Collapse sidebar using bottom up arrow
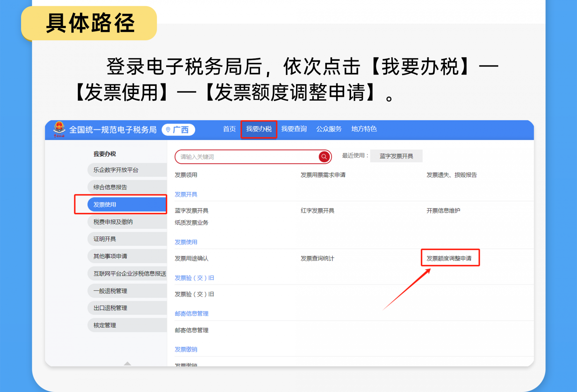This screenshot has width=577, height=392. point(127,363)
